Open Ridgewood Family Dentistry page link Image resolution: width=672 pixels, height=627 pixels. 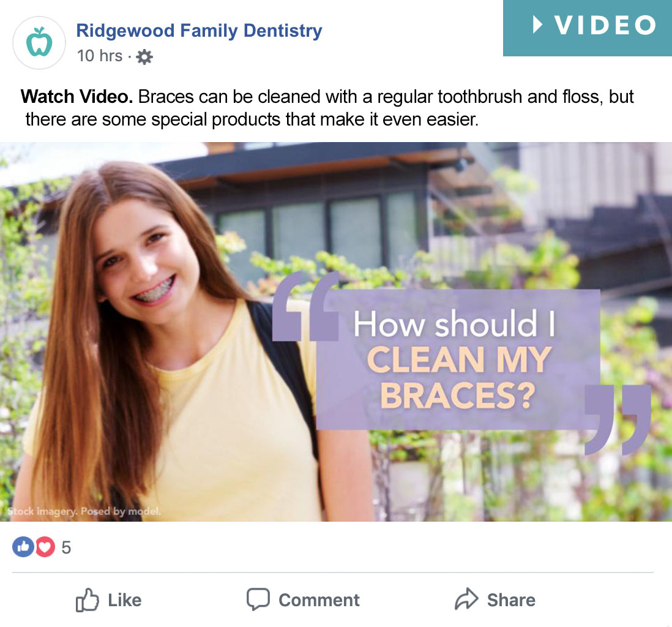coord(200,31)
